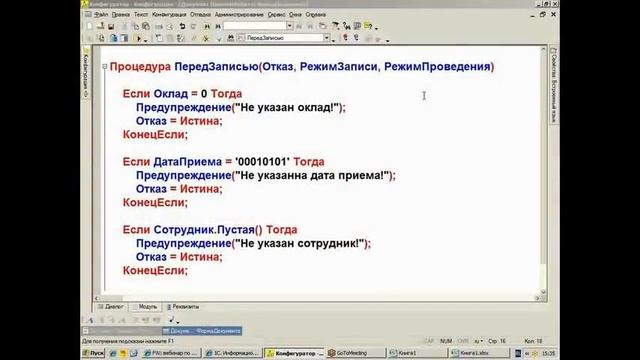Activate the ФормаДокумента window tab
The width and height of the screenshot is (640, 360).
tap(202, 331)
